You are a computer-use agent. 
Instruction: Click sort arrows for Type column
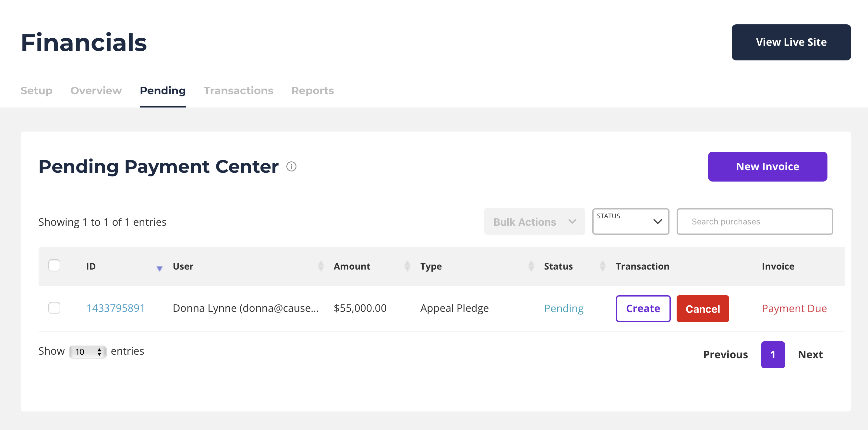pos(531,266)
